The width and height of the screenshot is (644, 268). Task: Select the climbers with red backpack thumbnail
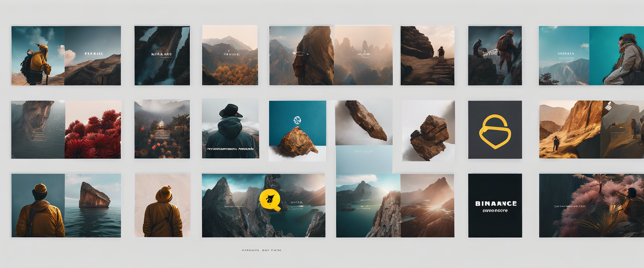[495, 55]
